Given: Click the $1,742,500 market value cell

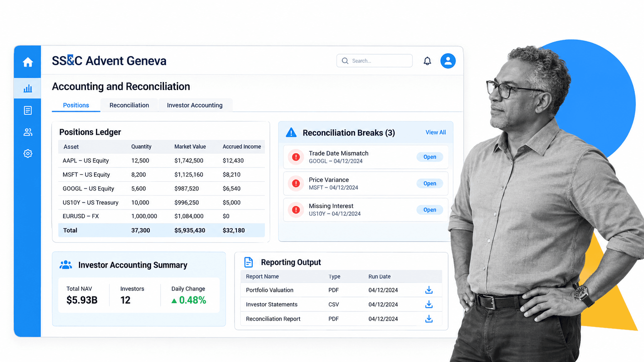Looking at the screenshot, I should [x=189, y=161].
